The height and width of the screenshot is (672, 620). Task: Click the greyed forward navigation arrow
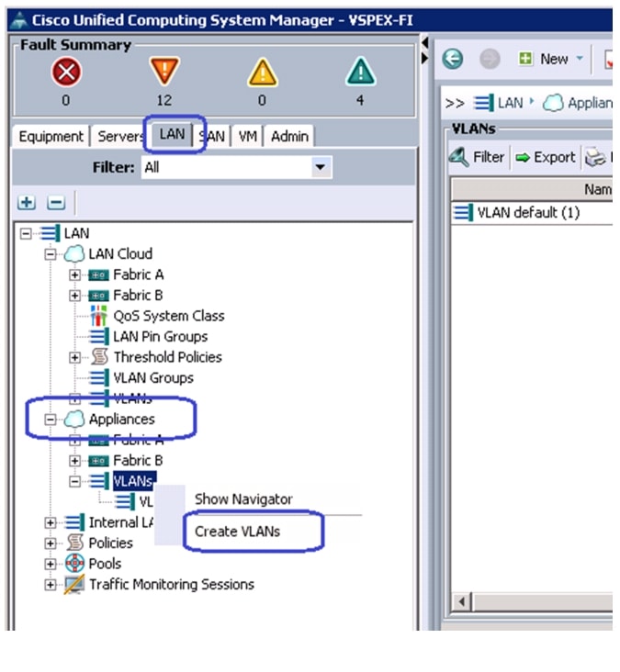[490, 59]
